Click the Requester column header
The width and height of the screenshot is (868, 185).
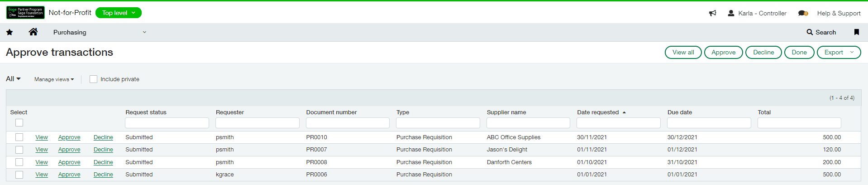(230, 112)
